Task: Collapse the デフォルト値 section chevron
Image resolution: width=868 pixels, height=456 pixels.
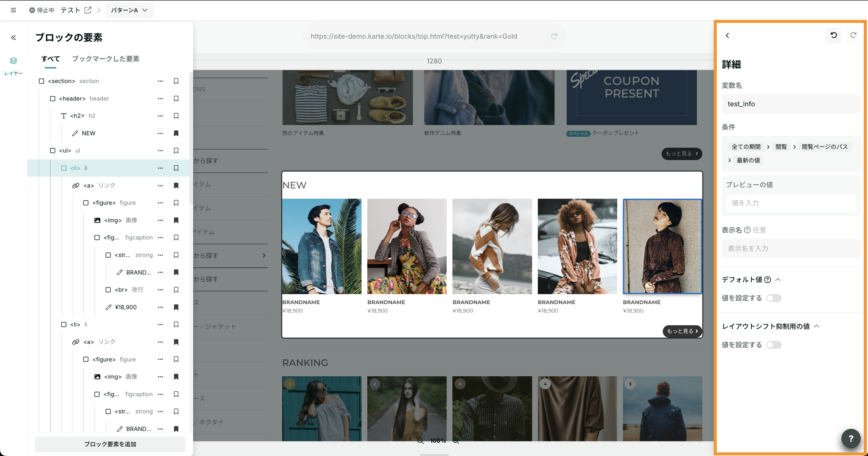Action: pos(778,279)
